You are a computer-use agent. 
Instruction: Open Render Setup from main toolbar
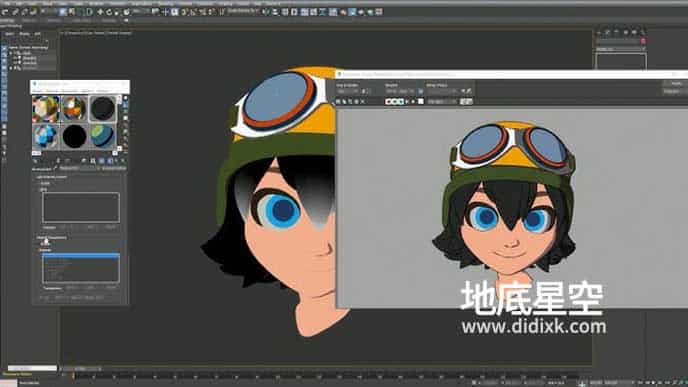tap(343, 12)
